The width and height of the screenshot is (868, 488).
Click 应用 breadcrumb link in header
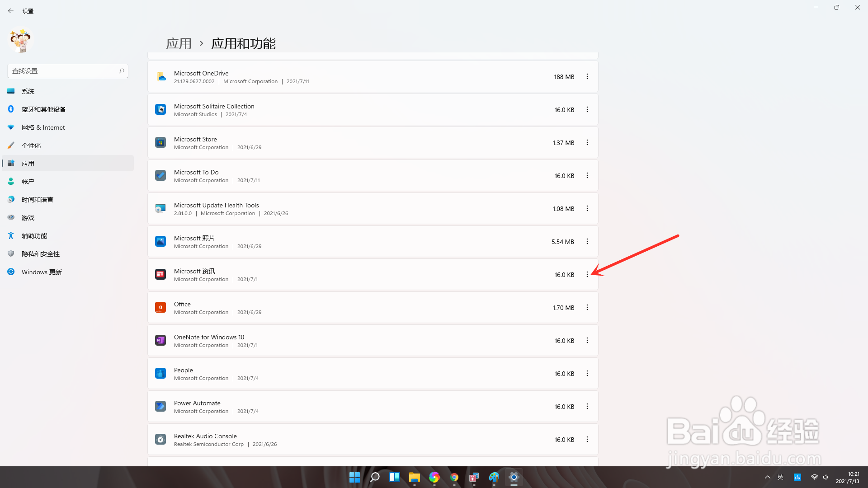point(179,44)
